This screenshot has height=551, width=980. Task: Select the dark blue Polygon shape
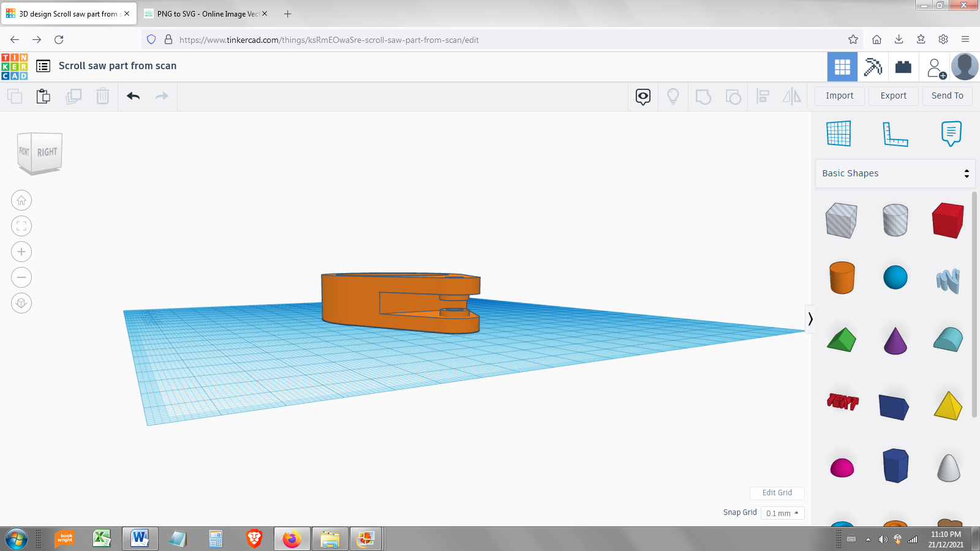[895, 466]
